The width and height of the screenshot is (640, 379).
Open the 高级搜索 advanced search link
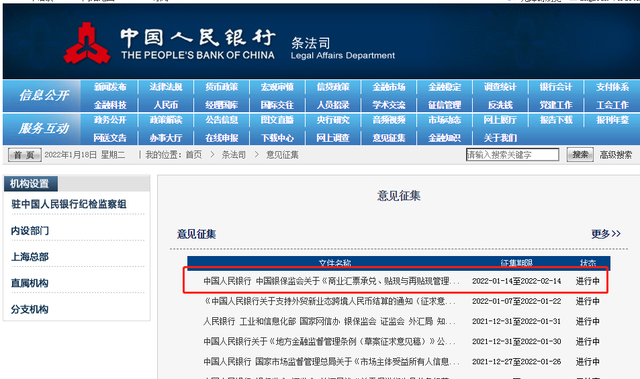[x=616, y=155]
